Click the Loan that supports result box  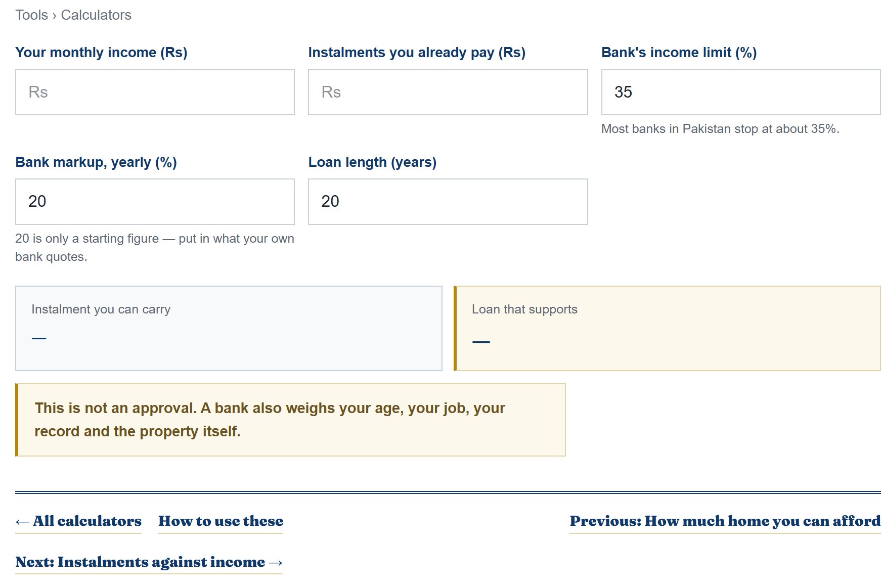pyautogui.click(x=668, y=329)
